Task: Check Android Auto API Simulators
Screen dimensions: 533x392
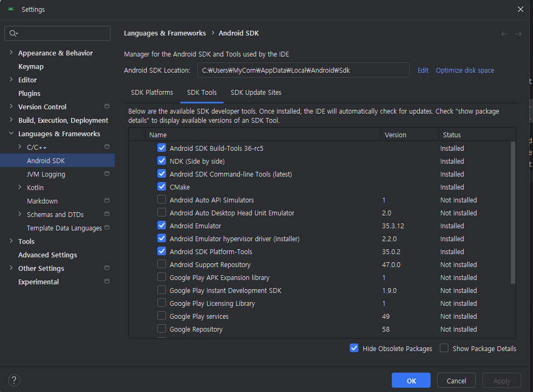Action: [x=162, y=199]
